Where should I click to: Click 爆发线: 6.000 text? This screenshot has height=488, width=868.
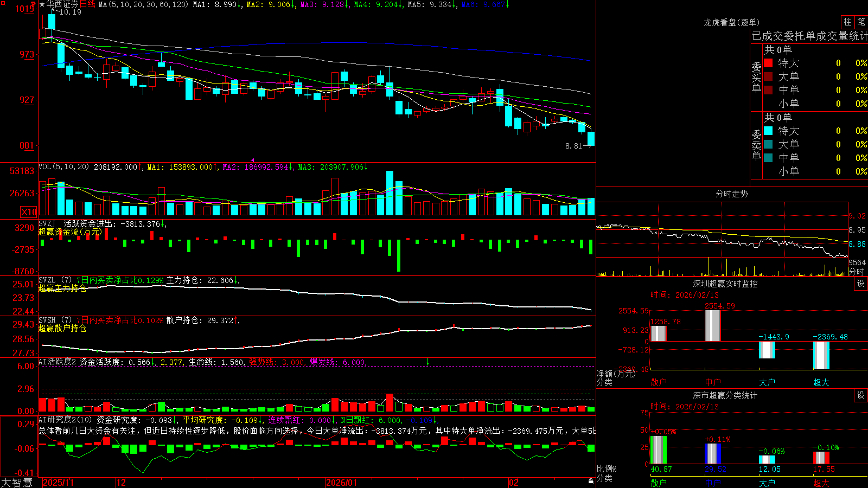point(337,362)
